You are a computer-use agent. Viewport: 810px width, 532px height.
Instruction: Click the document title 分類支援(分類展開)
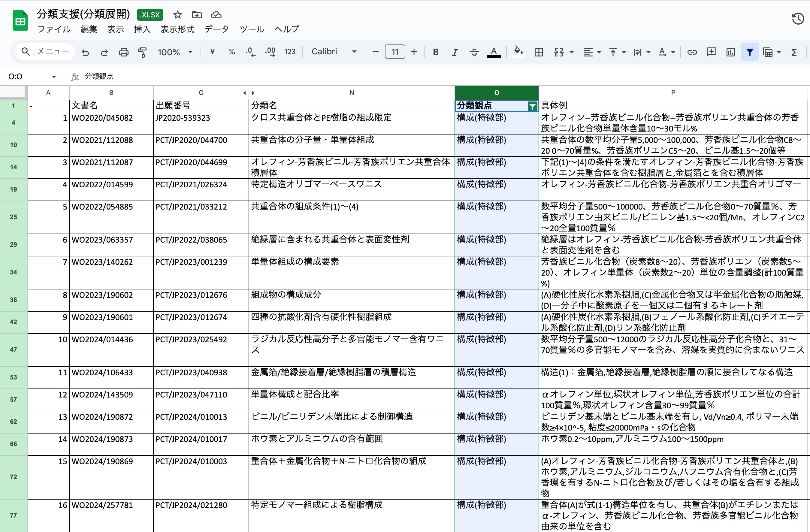83,14
